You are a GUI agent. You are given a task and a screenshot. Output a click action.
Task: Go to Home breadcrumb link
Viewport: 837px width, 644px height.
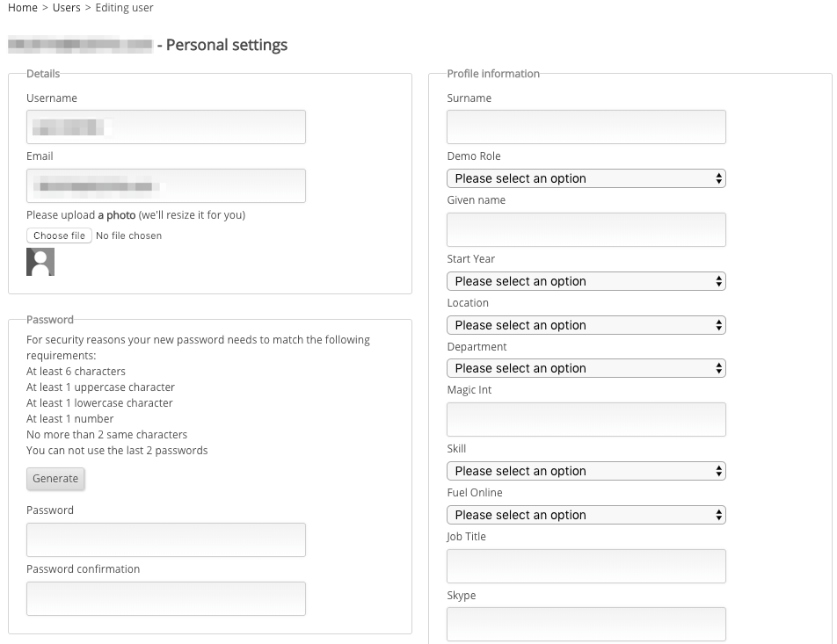[23, 8]
